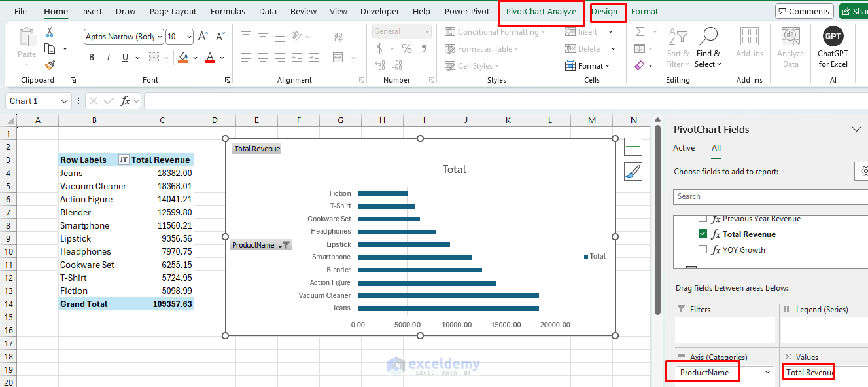The width and height of the screenshot is (868, 387).
Task: Open Find & Select
Action: pos(708,47)
